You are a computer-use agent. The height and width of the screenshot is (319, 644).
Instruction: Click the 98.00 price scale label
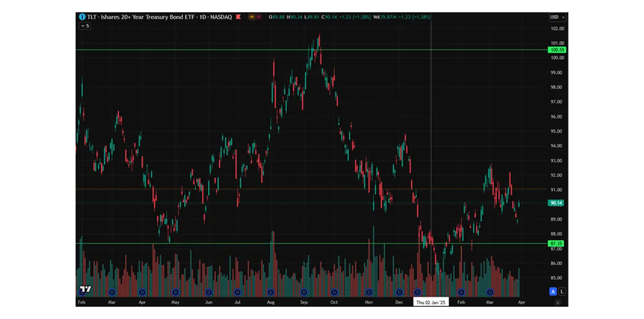(x=557, y=87)
